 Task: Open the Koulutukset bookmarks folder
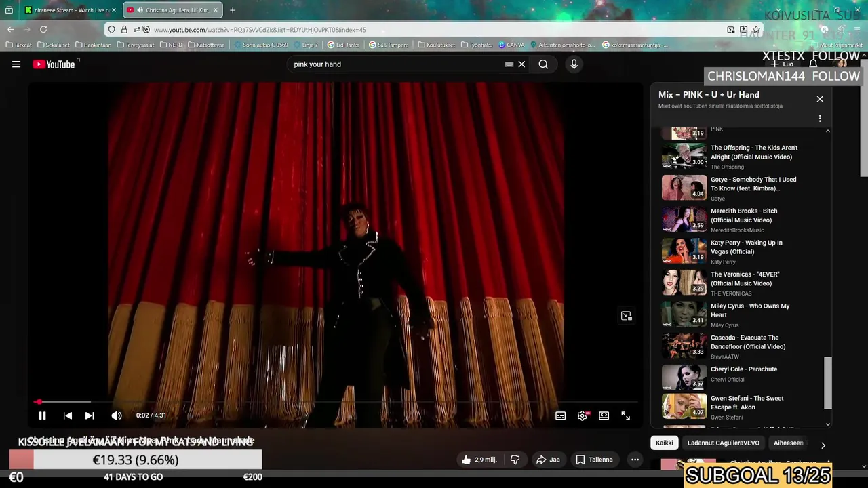[x=437, y=45]
